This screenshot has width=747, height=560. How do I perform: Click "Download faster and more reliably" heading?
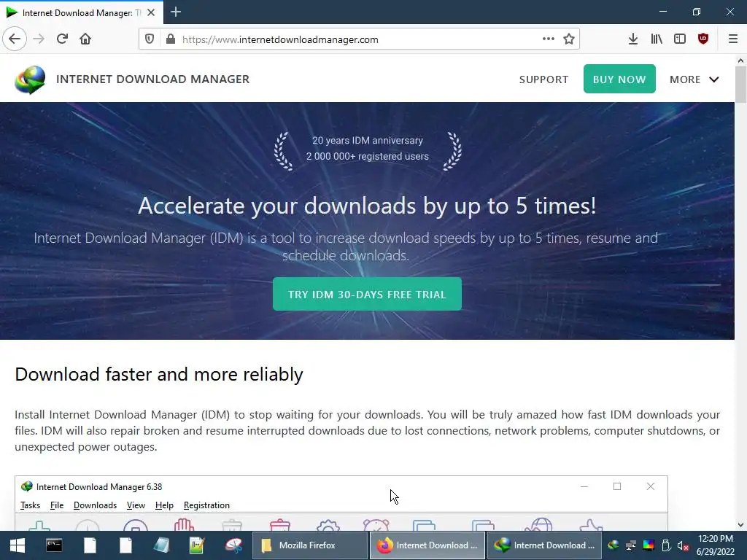pos(158,375)
